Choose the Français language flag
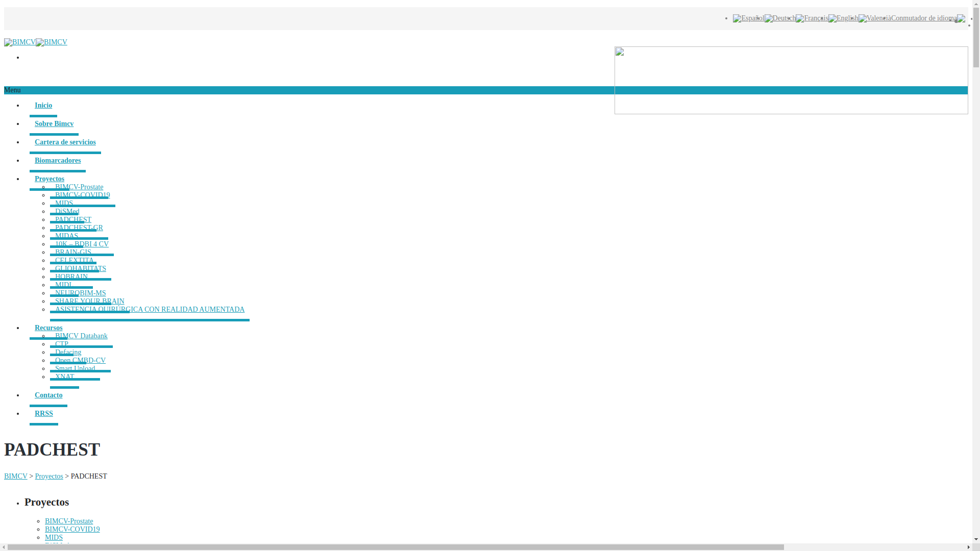 tap(812, 18)
